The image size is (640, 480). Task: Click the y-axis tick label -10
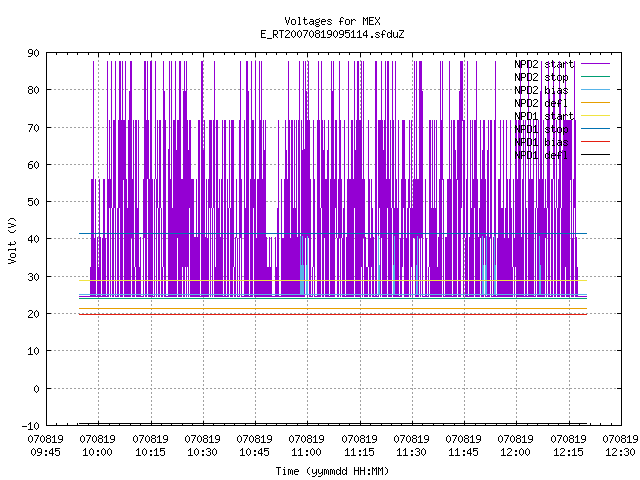[31, 426]
